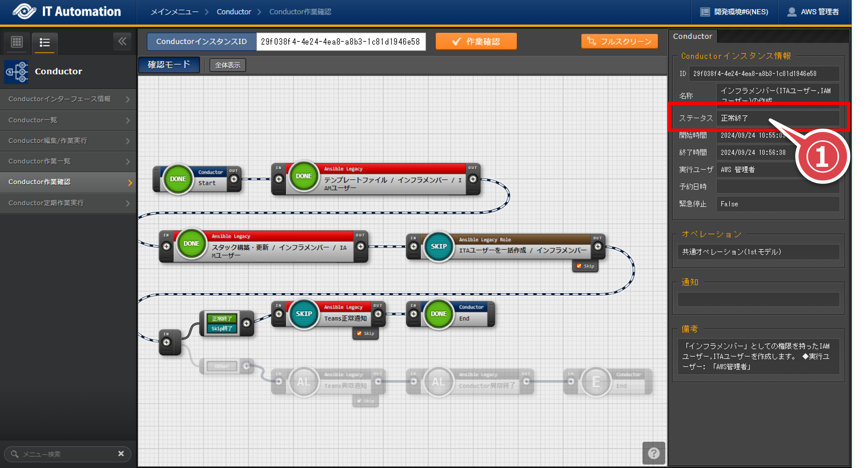Click the 開発環境#6(NES) workspace icon
Screen dimensions: 868x468
705,12
